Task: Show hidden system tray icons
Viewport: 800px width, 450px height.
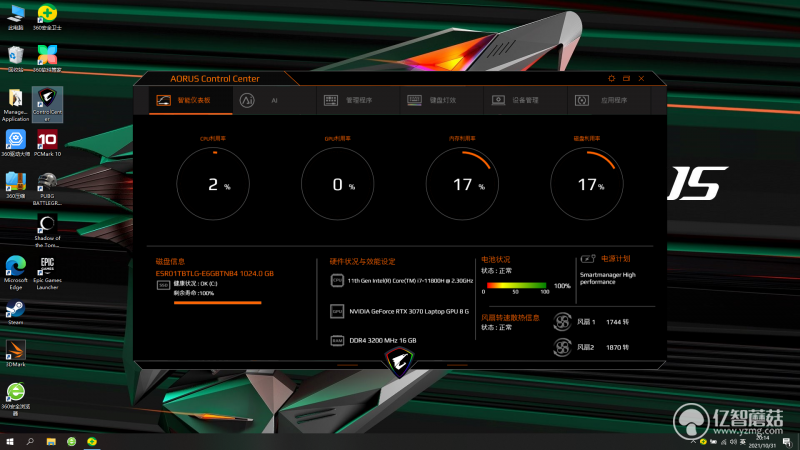Action: tap(693, 442)
